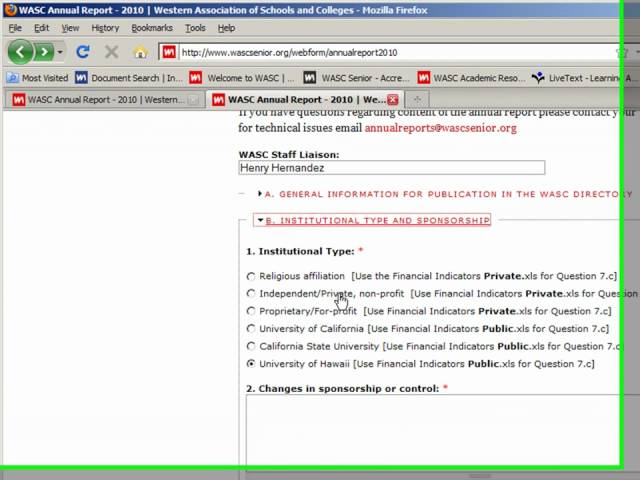Open WASC Senior - Accre... bookmark
This screenshot has height=480, width=640.
point(356,78)
